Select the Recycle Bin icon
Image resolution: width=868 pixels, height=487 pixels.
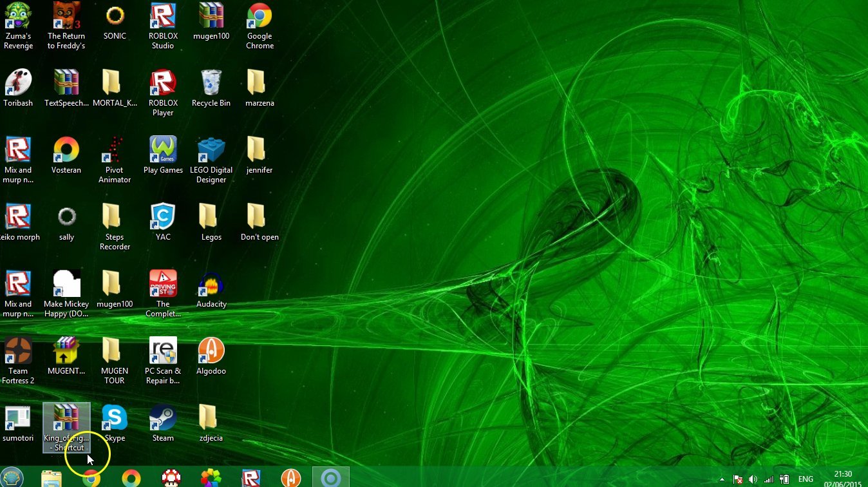tap(211, 88)
